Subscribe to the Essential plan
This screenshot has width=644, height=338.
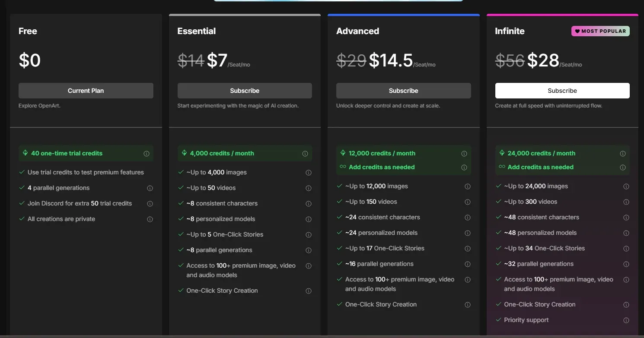(x=245, y=91)
